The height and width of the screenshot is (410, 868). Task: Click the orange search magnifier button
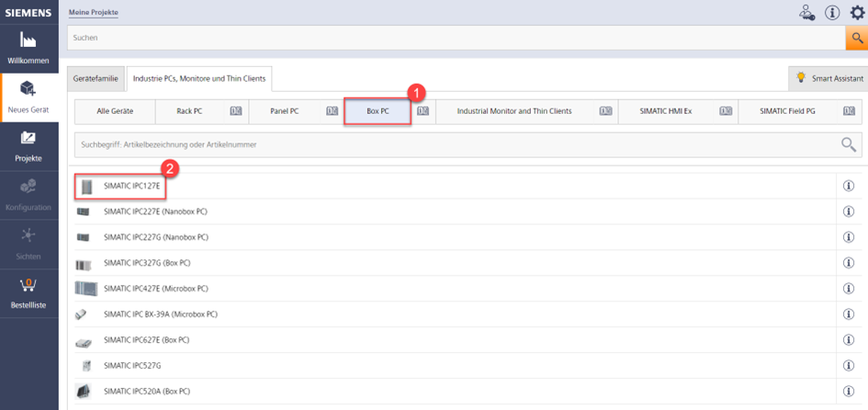pyautogui.click(x=856, y=38)
